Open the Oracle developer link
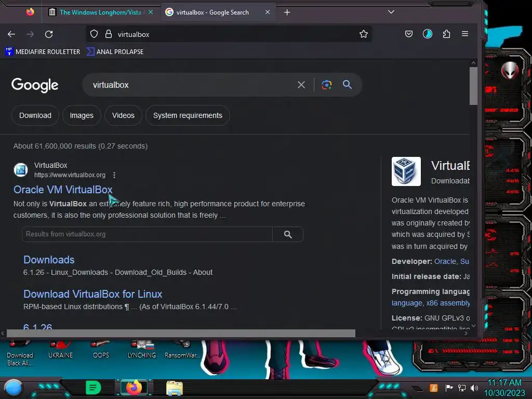 pyautogui.click(x=445, y=261)
